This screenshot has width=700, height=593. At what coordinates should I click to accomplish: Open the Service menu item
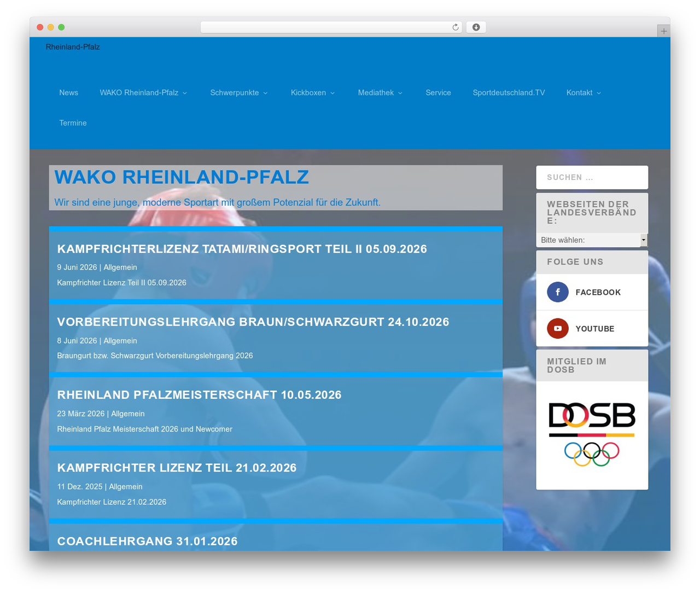pos(439,92)
